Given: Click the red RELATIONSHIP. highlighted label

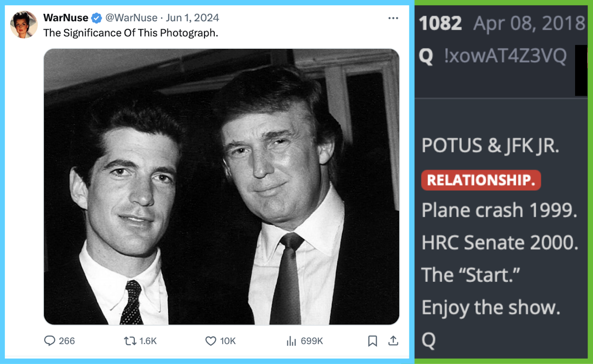Looking at the screenshot, I should point(481,180).
